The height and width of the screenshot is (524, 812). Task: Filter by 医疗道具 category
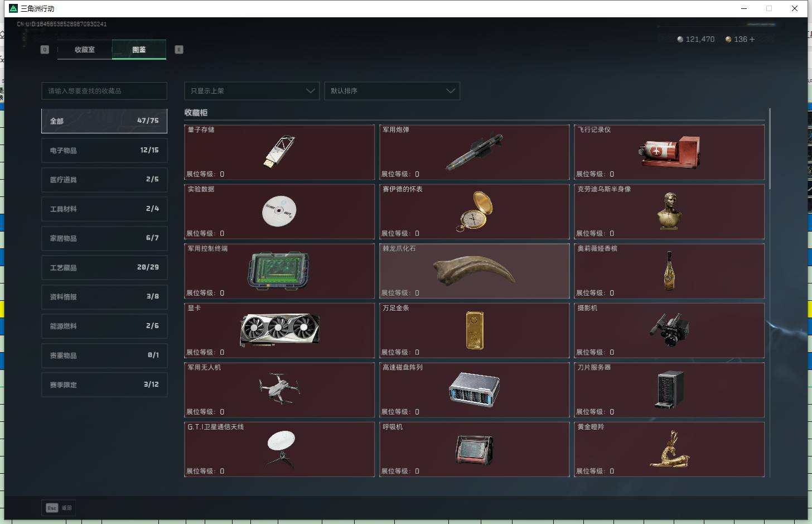coord(104,180)
